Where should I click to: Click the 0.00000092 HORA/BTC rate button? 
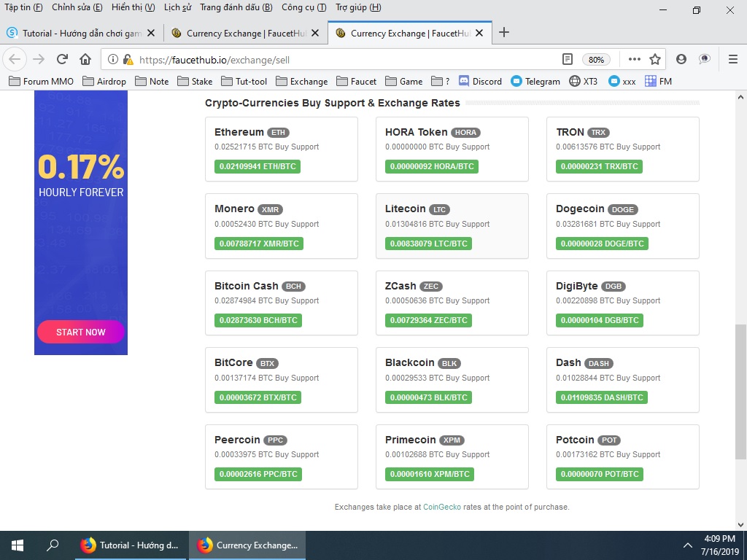(432, 166)
